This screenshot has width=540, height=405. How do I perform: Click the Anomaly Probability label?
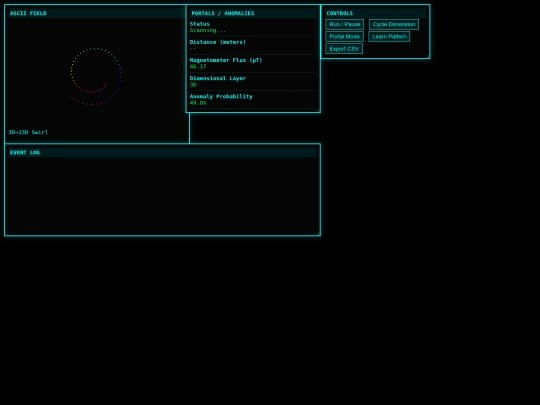221,96
